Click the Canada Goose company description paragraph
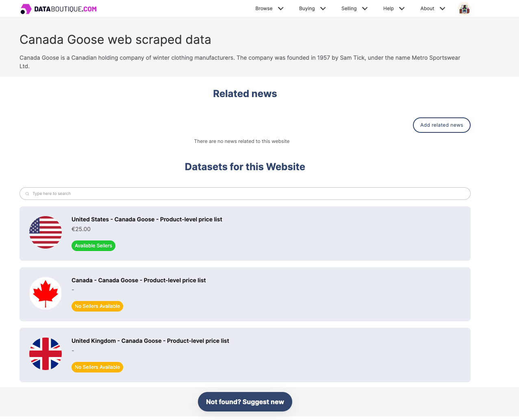 click(240, 62)
